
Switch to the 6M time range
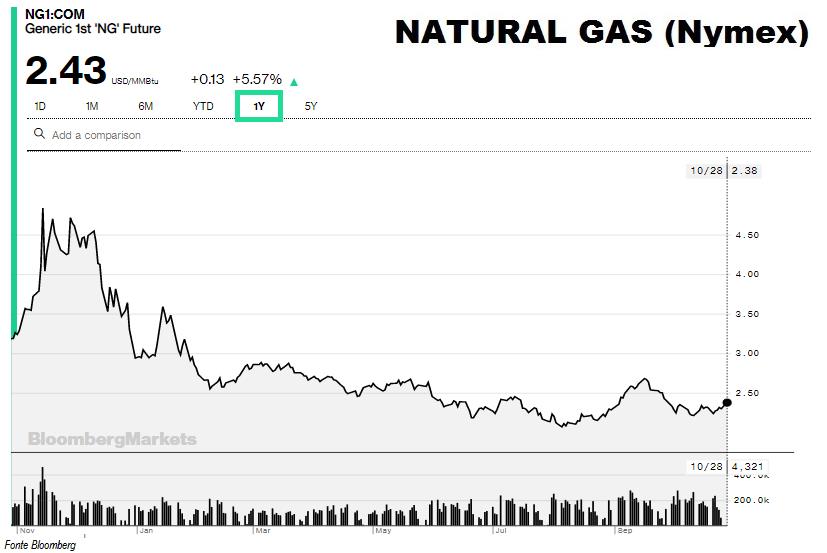pyautogui.click(x=146, y=106)
